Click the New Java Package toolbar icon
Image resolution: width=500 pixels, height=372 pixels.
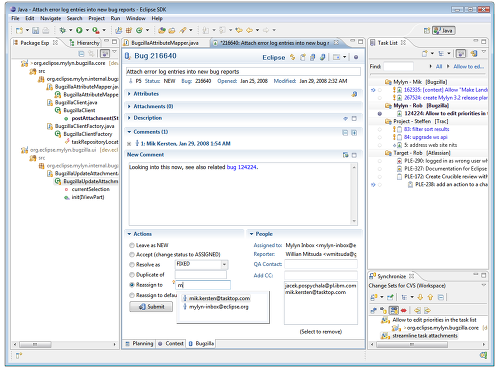(x=129, y=30)
